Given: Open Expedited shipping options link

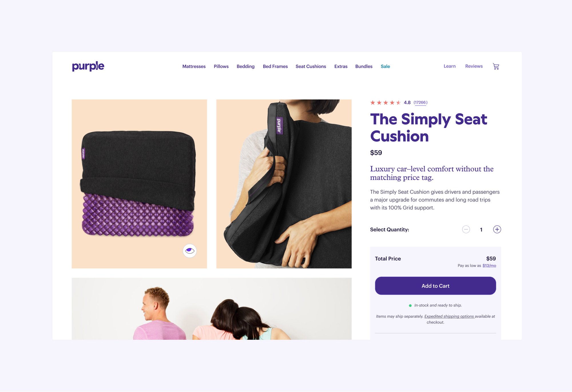Looking at the screenshot, I should click(x=449, y=316).
